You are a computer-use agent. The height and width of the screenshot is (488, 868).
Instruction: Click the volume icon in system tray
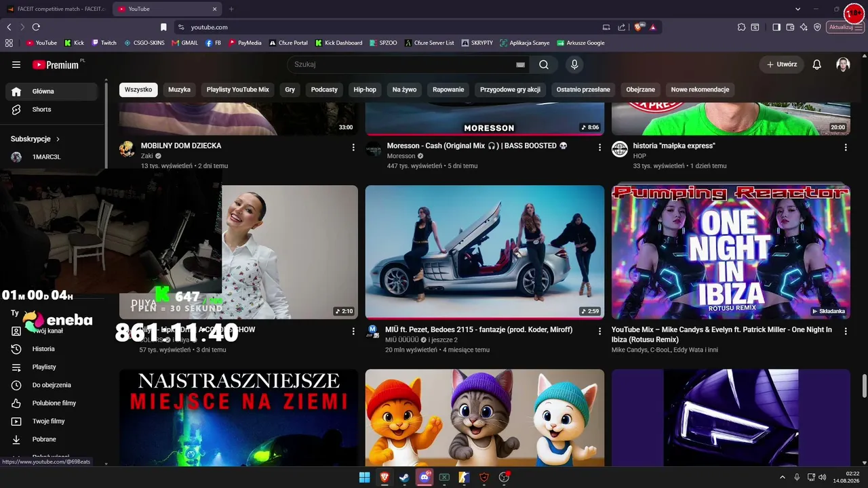pyautogui.click(x=823, y=477)
